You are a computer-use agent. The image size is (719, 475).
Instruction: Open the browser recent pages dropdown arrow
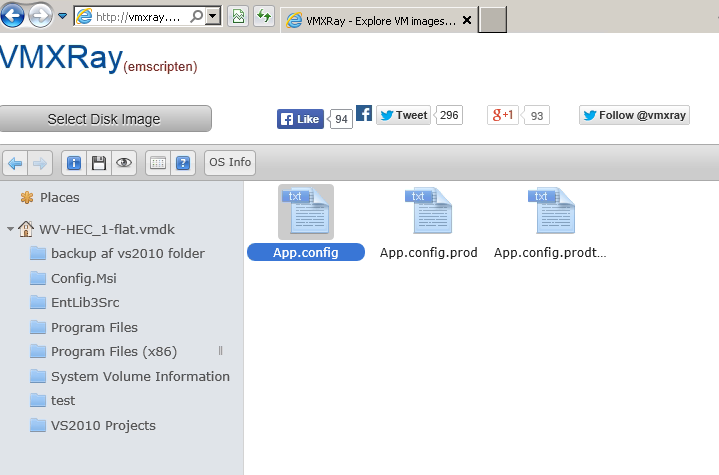[63, 16]
